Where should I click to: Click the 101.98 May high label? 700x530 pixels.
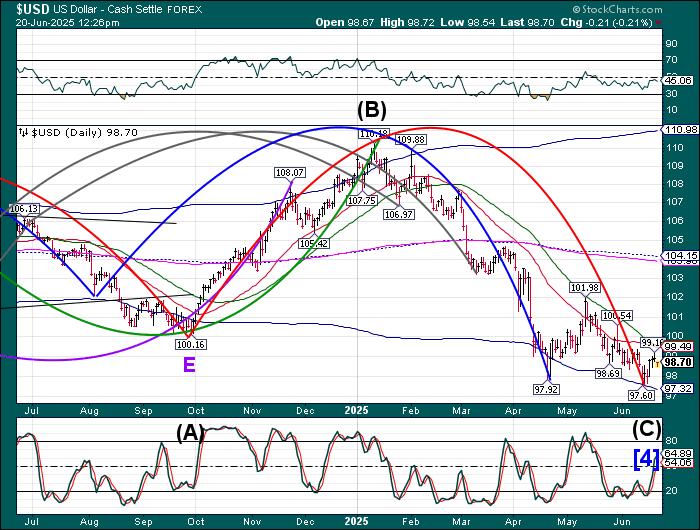pyautogui.click(x=584, y=288)
